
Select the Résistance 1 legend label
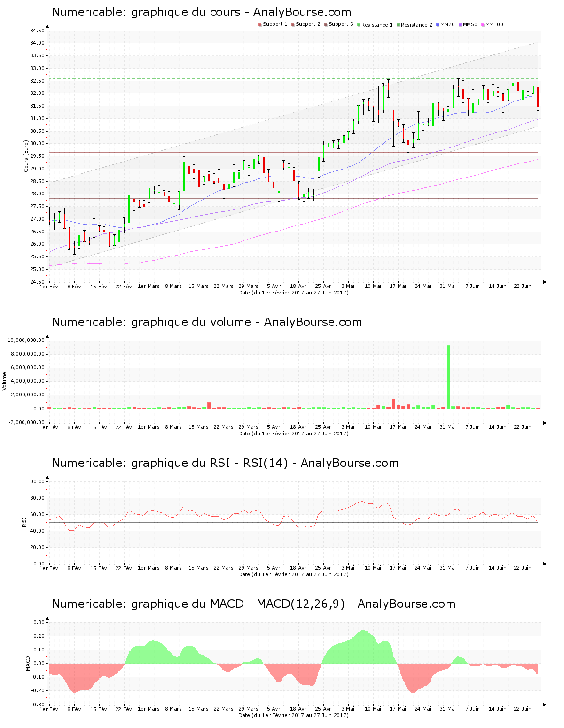377,25
